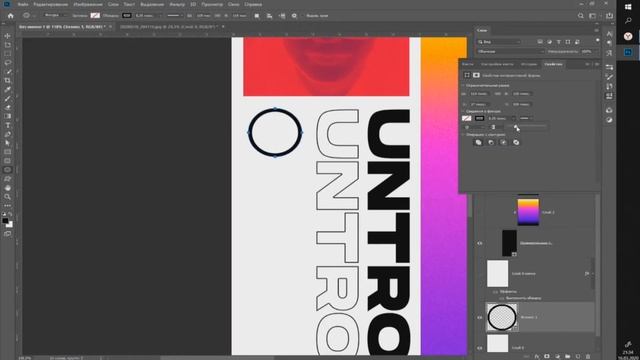Select the Type tool

[7, 125]
